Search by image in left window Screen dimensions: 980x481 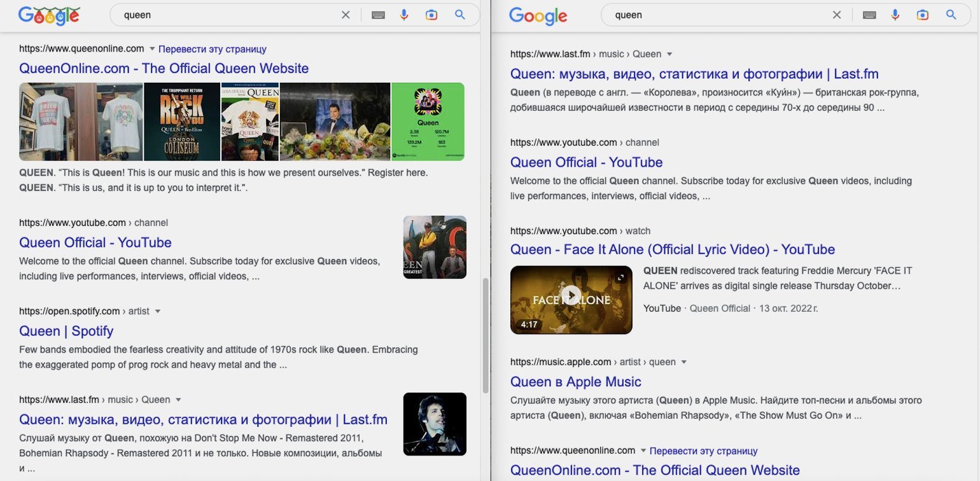431,15
